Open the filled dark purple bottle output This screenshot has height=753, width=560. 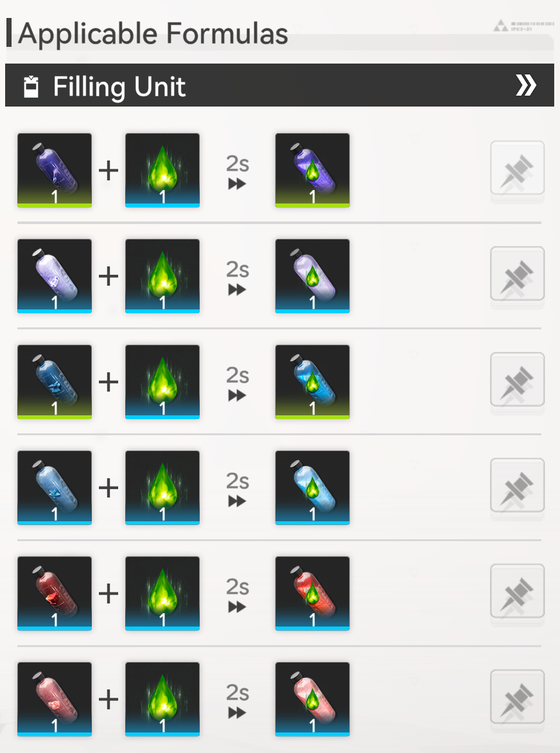[x=312, y=171]
